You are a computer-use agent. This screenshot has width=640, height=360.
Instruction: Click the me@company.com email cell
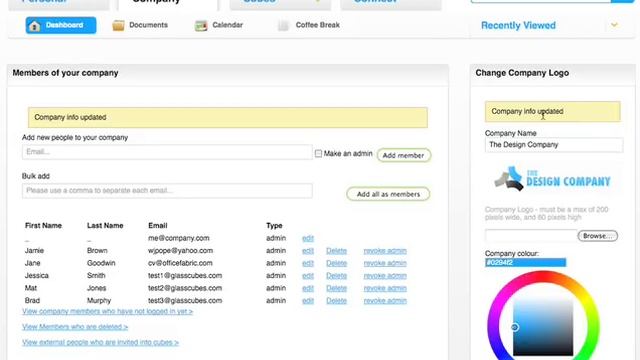pyautogui.click(x=179, y=238)
